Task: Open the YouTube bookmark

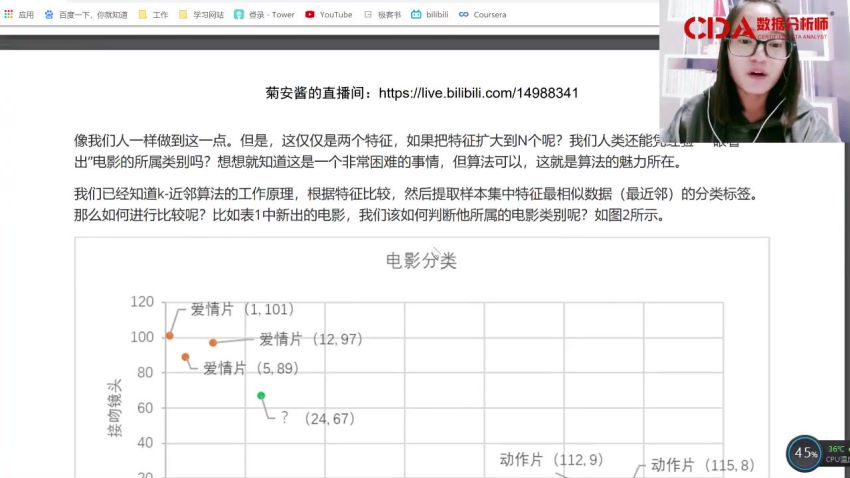Action: click(x=329, y=15)
